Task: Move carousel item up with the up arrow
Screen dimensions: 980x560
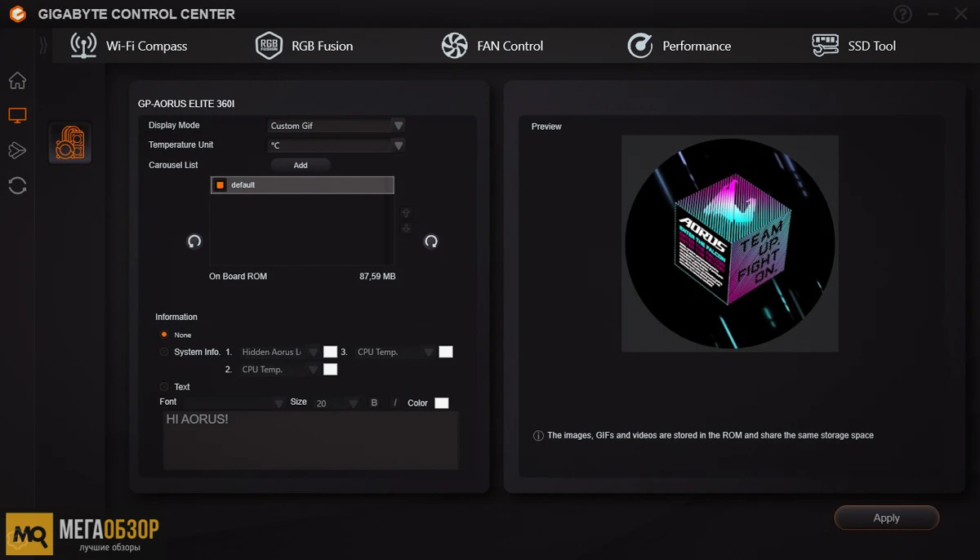Action: [x=406, y=213]
